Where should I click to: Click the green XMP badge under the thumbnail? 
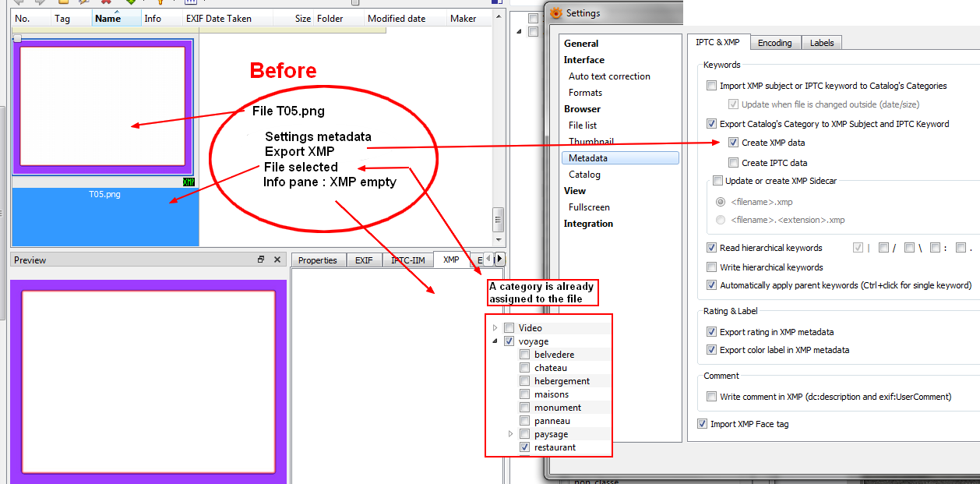point(188,182)
